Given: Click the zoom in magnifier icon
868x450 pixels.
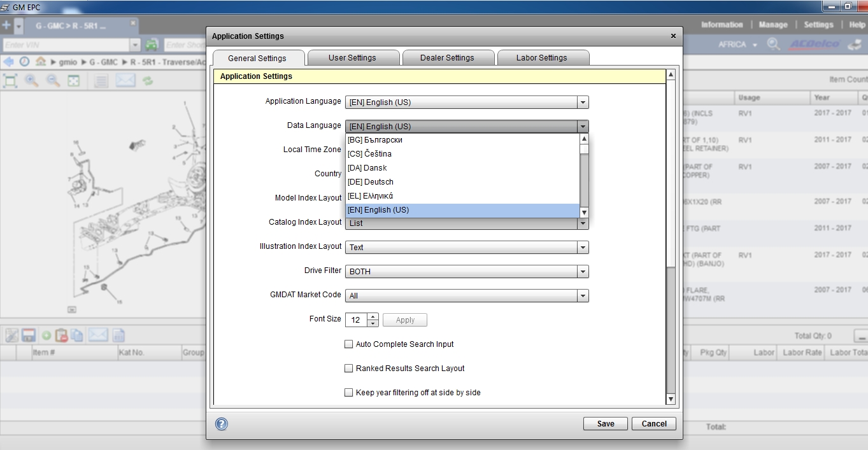Looking at the screenshot, I should coord(31,81).
